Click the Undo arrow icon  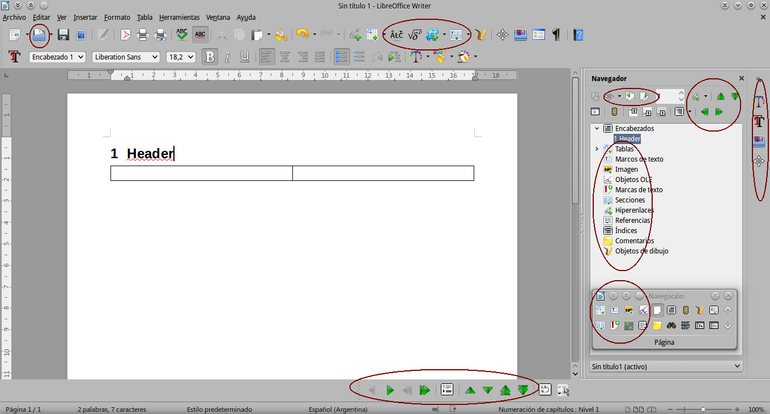coord(302,34)
